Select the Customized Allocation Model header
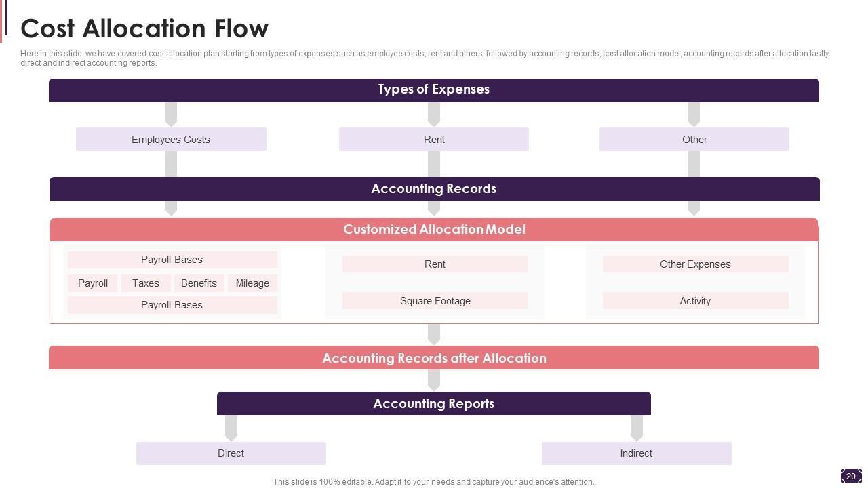The height and width of the screenshot is (488, 868). (434, 230)
